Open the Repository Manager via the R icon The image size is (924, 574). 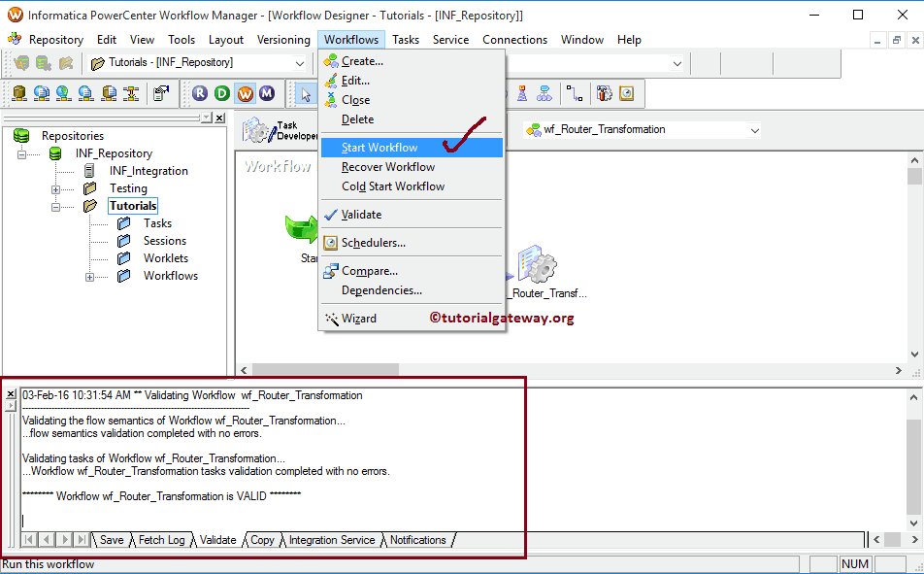pos(201,93)
